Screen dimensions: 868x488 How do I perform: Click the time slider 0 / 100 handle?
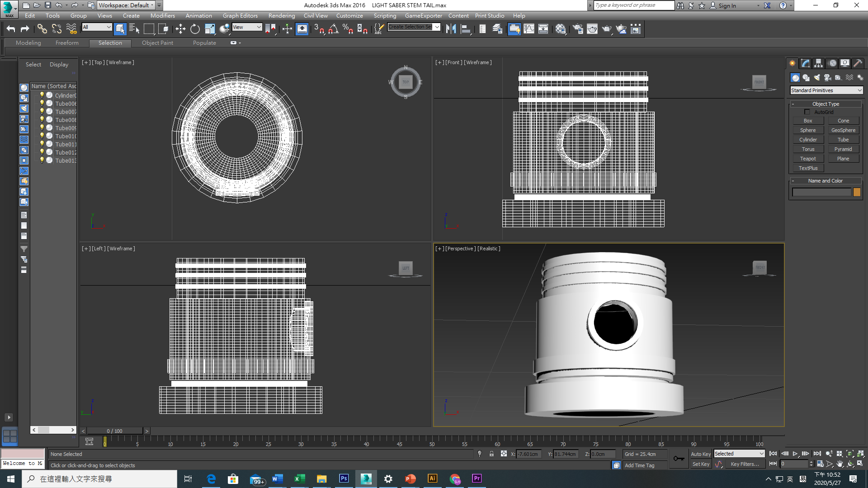[115, 431]
